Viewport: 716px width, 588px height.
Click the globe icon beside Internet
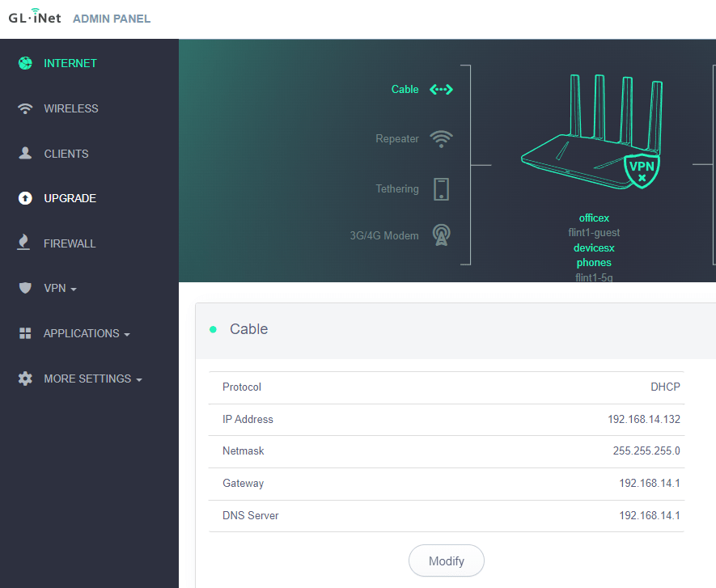click(25, 63)
